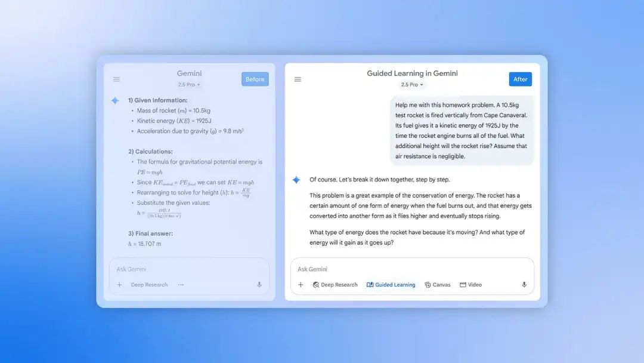Viewport: 644px width, 363px height.
Task: Select Deep Research in Guided Learning panel
Action: click(335, 284)
